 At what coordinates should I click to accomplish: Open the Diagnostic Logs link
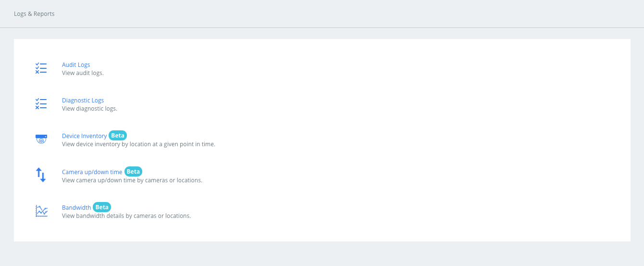(x=83, y=100)
